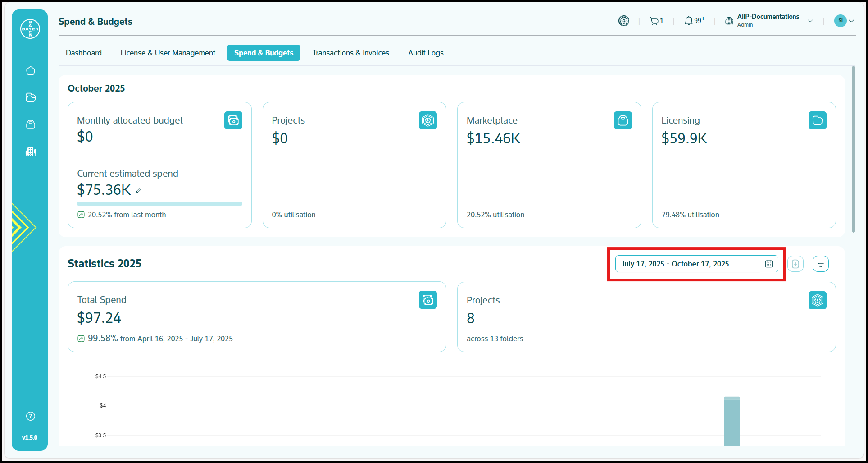Screen dimensions: 868x463
Task: Select the Audit Logs tab
Action: [426, 53]
